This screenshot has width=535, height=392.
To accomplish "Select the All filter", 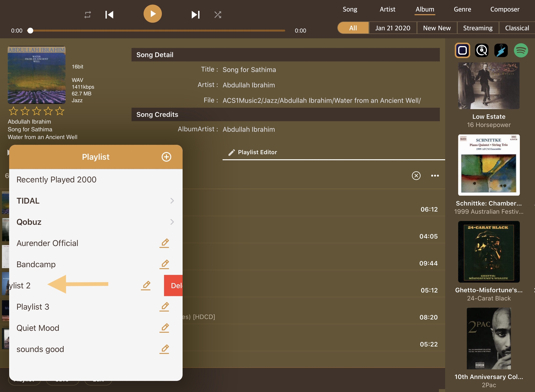I will (x=353, y=28).
